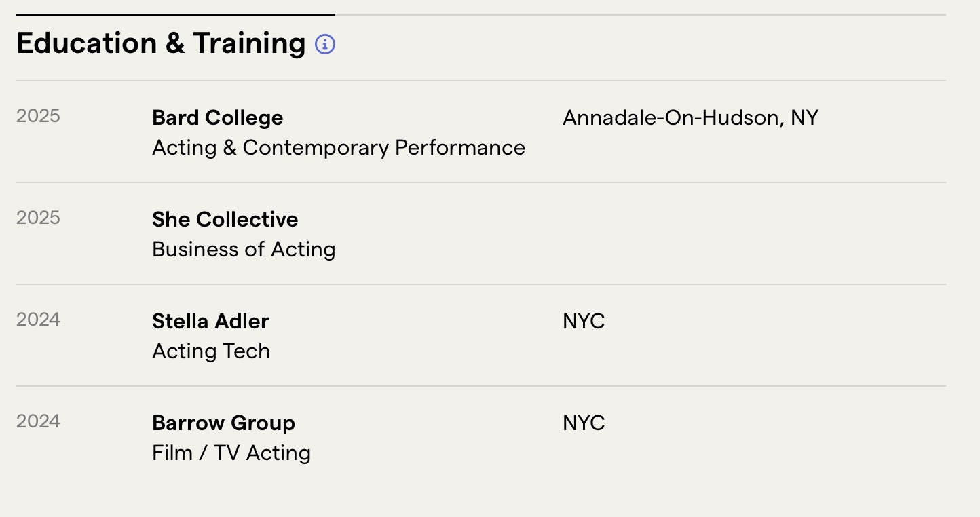Screen dimensions: 980x517
Task: Select the Stella Adler entry title
Action: coord(210,322)
